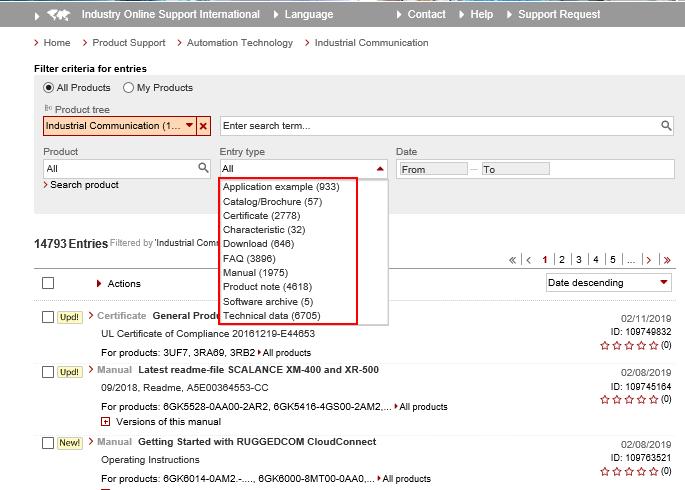Viewport: 685px width, 490px height.
Task: Select Manual (1975) entry type
Action: (255, 273)
